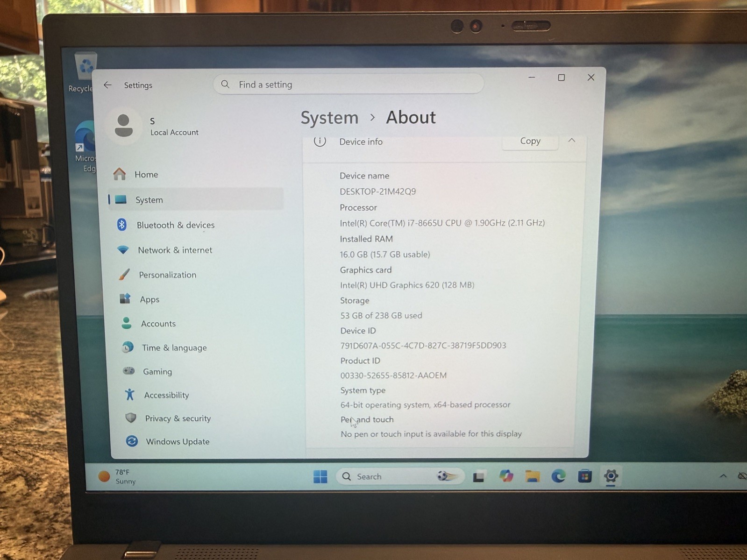Click the Accessibility figure icon
This screenshot has height=560, width=747.
129,395
